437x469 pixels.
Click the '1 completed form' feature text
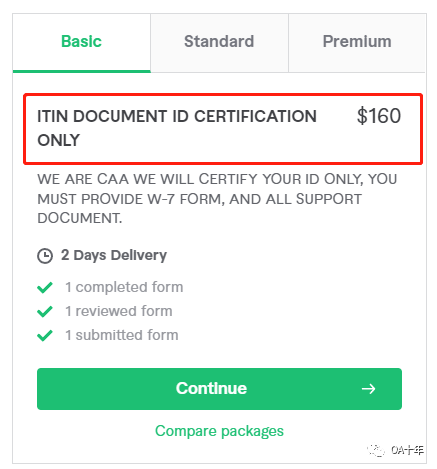pos(124,287)
